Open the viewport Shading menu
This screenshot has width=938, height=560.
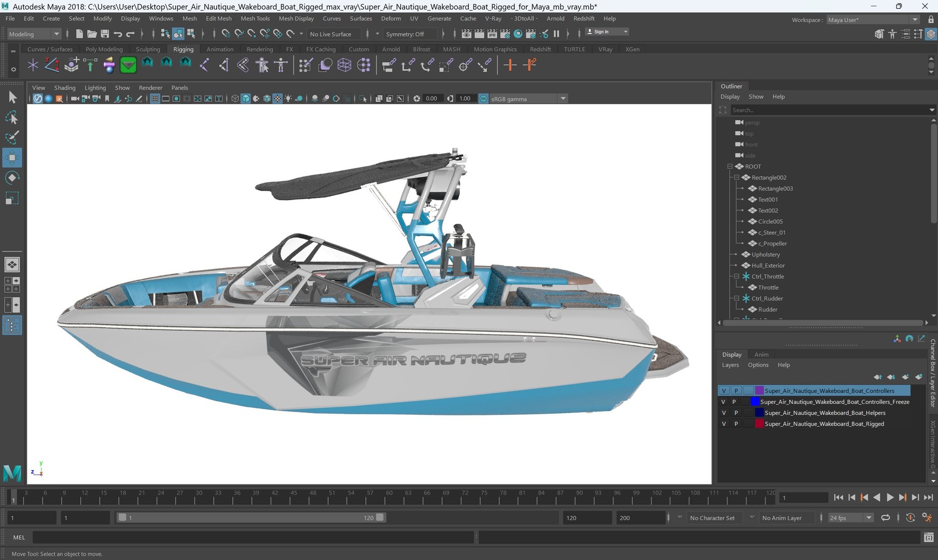[x=65, y=88]
